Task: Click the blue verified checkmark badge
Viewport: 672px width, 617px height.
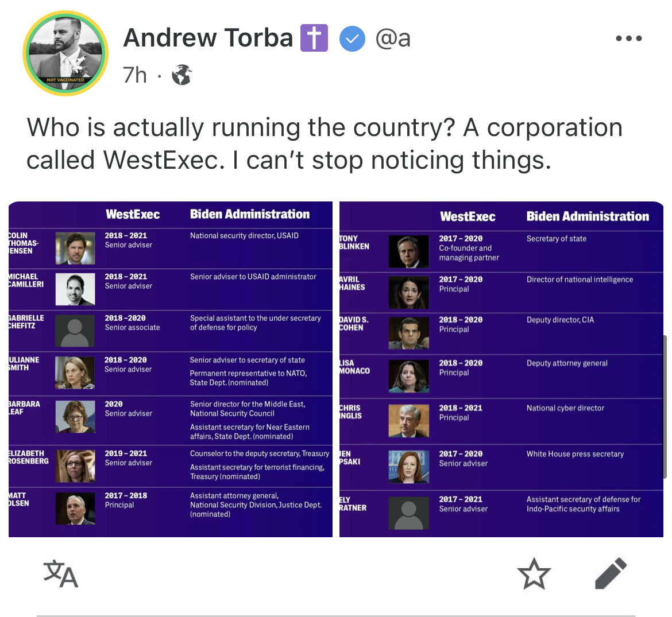Action: [352, 38]
